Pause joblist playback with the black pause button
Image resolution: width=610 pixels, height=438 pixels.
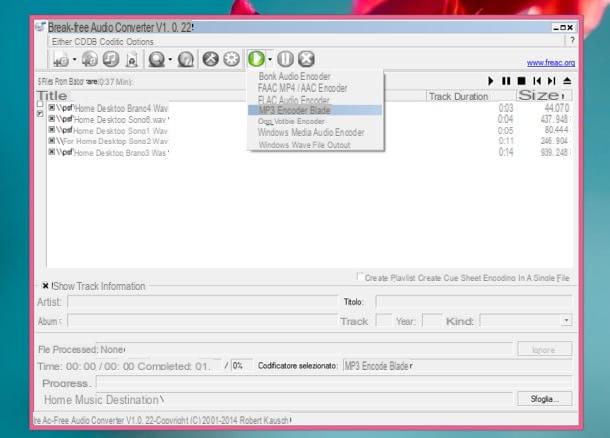(506, 81)
